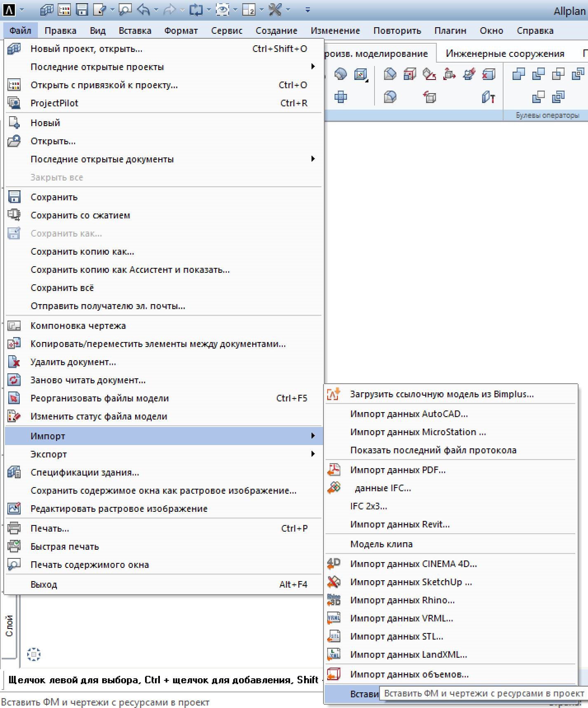Open the Вставка menu
Viewport: 588px width, 708px height.
coord(135,30)
